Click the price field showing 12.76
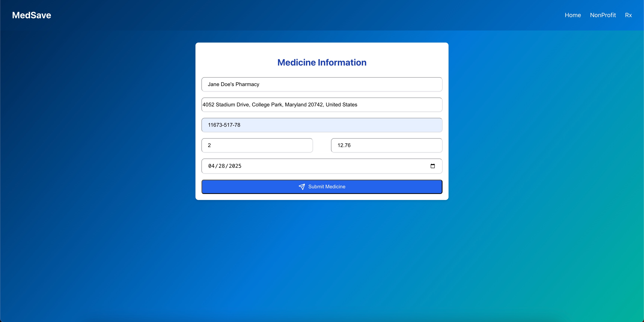Image resolution: width=644 pixels, height=322 pixels. [x=386, y=145]
